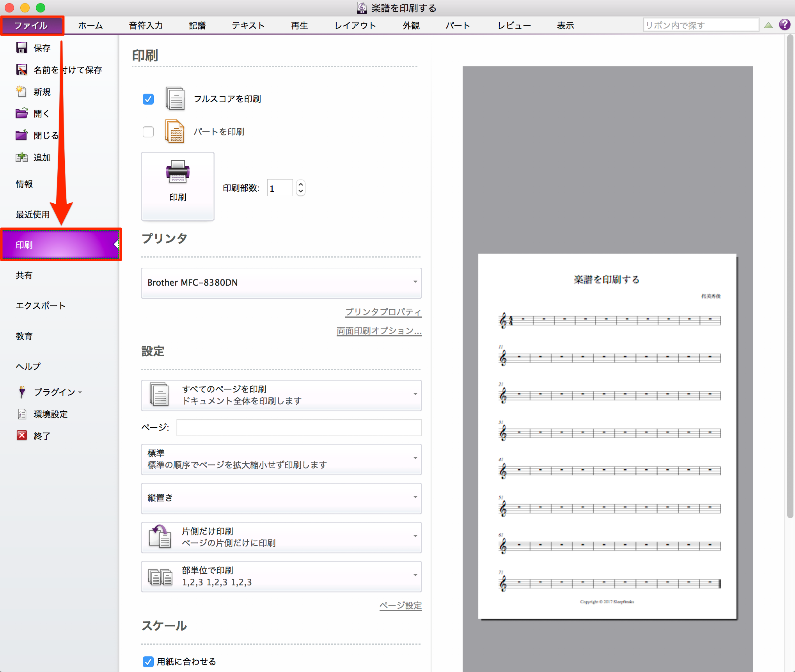The height and width of the screenshot is (672, 795).
Task: Click the score page preview thumbnail
Action: click(607, 436)
